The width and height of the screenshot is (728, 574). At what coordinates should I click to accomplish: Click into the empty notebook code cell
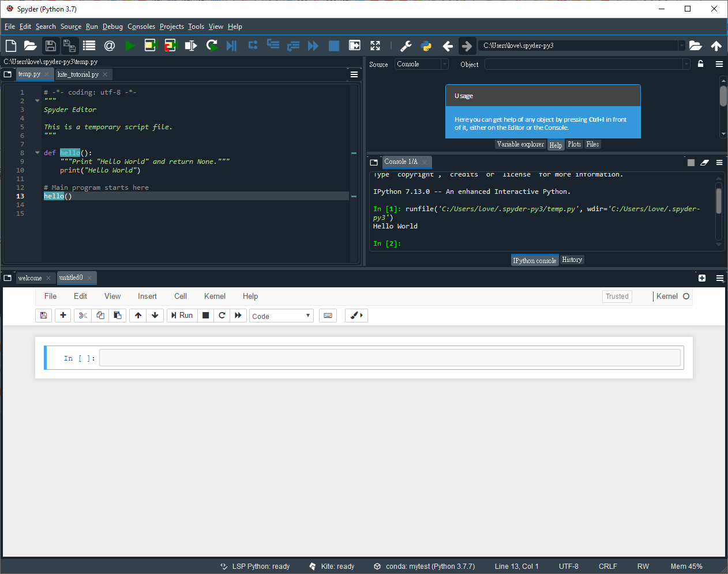[389, 358]
